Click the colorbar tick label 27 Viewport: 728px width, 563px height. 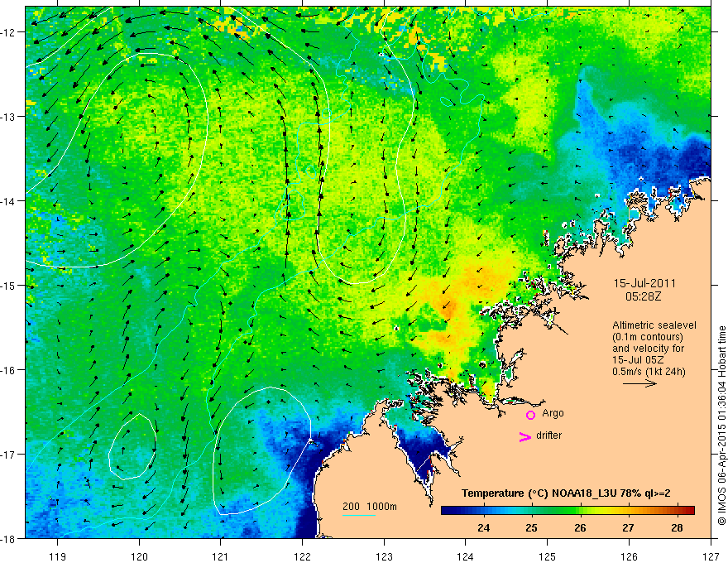[x=628, y=527]
